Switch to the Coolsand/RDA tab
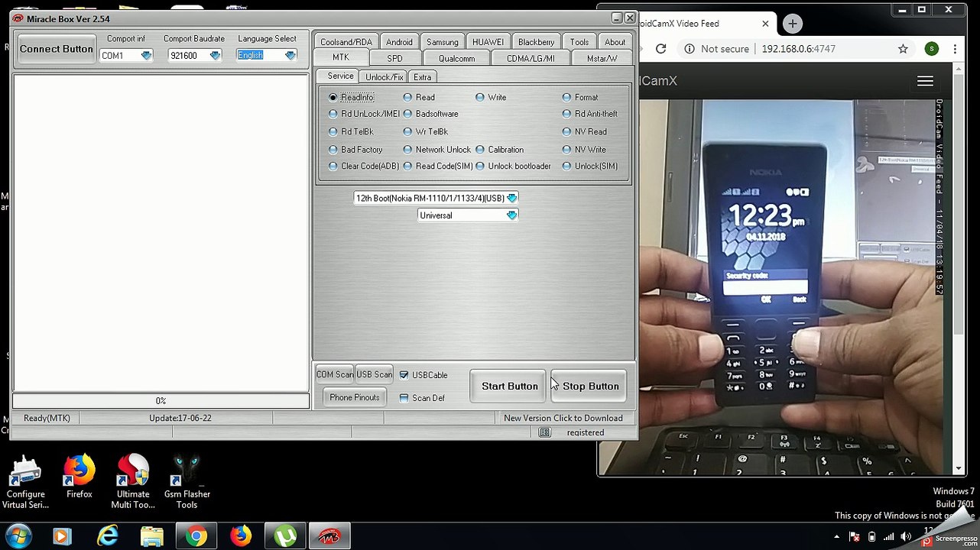This screenshot has width=980, height=550. (346, 42)
